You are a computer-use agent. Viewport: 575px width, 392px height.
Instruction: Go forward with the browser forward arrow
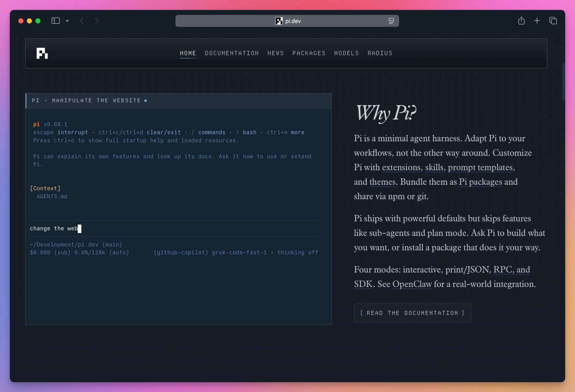tap(97, 21)
